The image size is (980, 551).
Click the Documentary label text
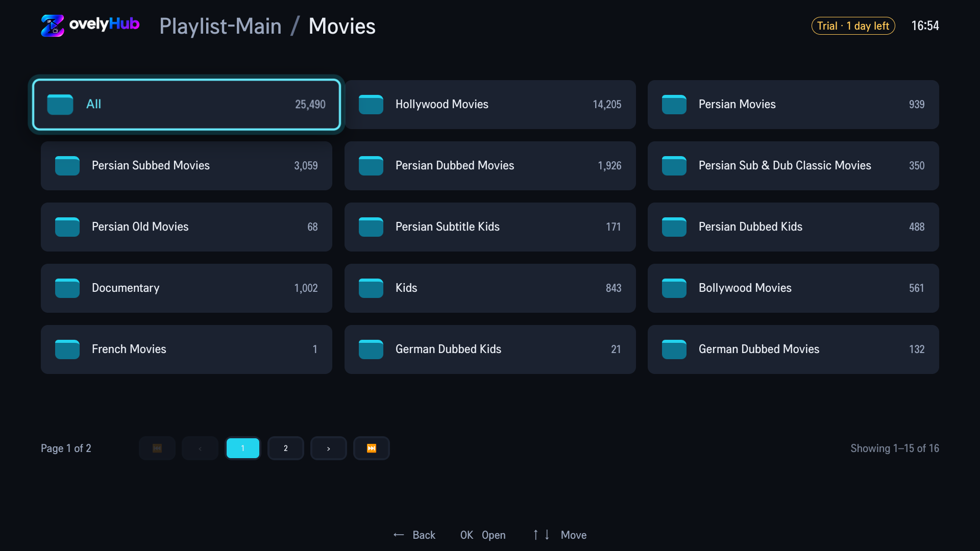(x=126, y=288)
